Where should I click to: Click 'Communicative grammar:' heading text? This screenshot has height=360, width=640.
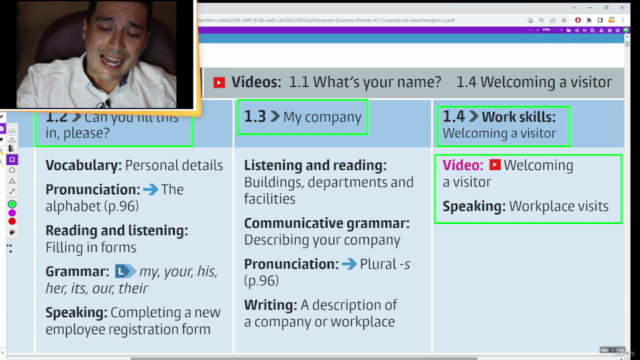327,223
